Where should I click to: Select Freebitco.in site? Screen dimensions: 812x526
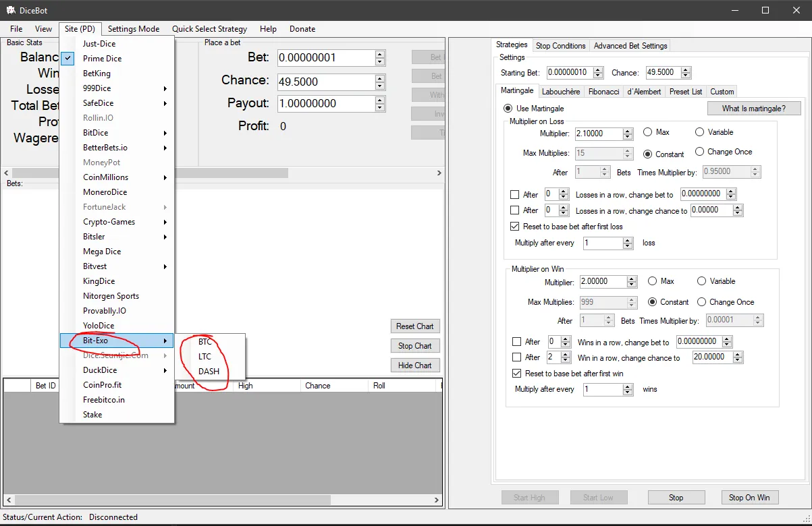coord(117,400)
